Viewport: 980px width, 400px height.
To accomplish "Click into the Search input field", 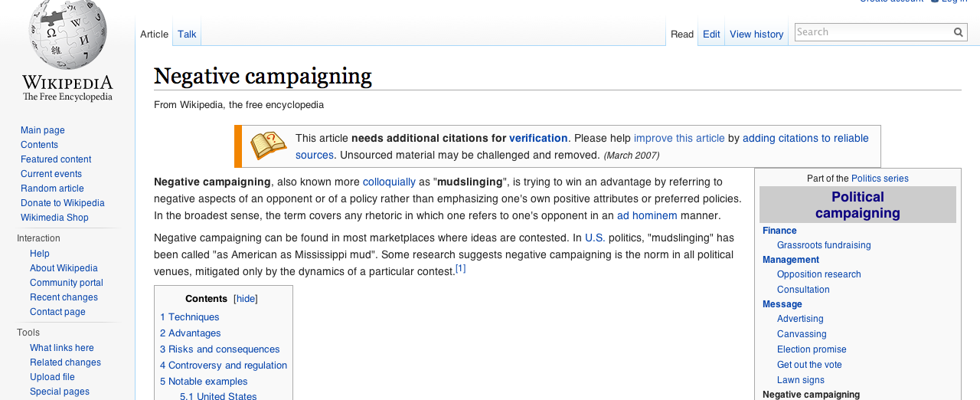I will click(x=873, y=32).
